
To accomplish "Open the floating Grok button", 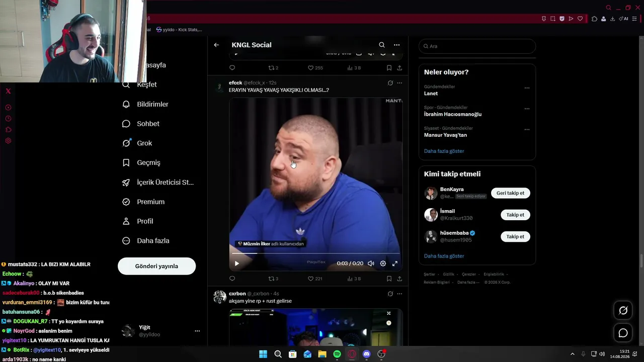I will pyautogui.click(x=623, y=311).
